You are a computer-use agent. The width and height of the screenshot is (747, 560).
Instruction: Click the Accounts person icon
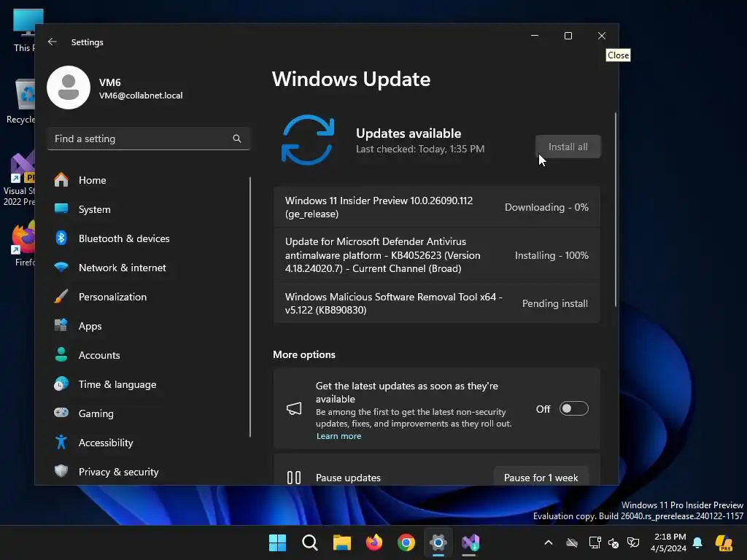pyautogui.click(x=61, y=355)
